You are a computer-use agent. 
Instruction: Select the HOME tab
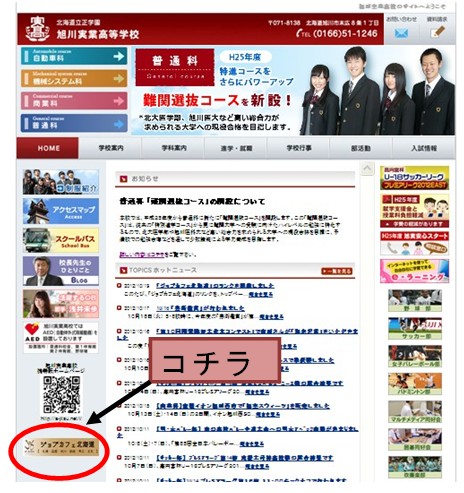coord(48,148)
